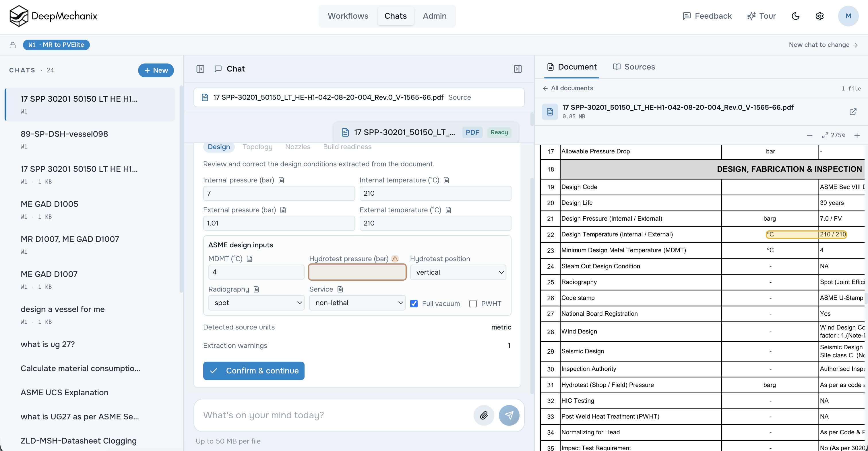Start a New chat

[x=156, y=70]
